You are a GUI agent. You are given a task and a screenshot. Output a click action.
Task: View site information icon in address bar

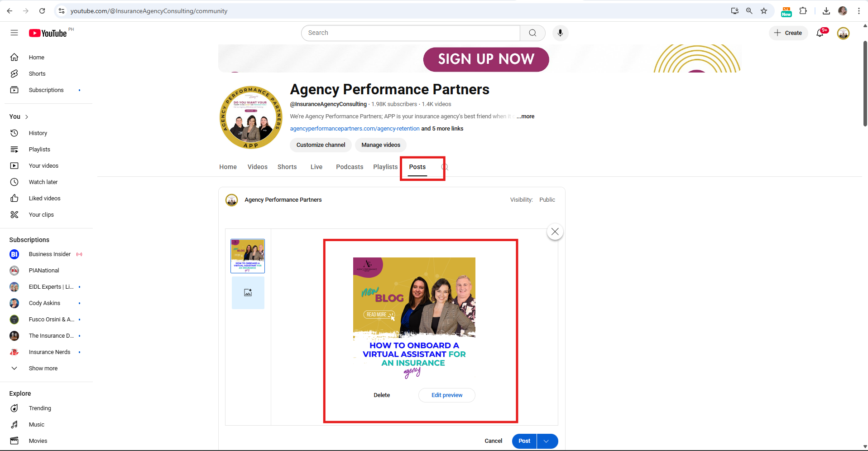pos(62,11)
